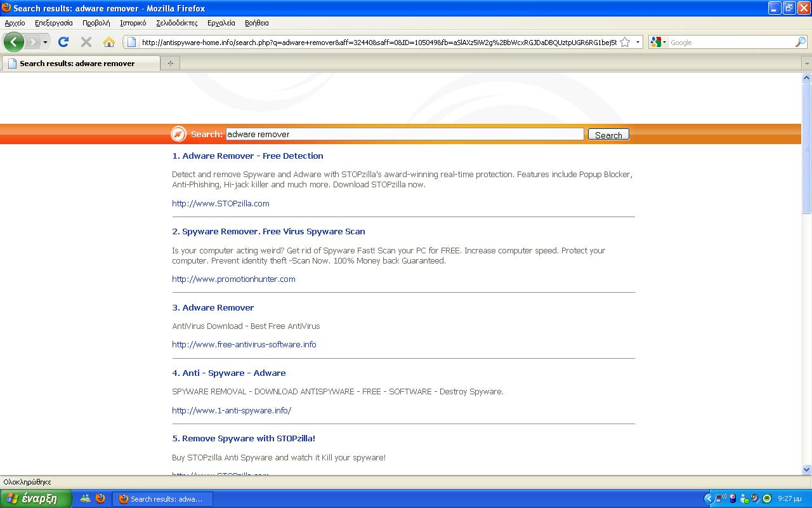Click the page's Search button
Image resolution: width=812 pixels, height=508 pixels.
click(608, 135)
